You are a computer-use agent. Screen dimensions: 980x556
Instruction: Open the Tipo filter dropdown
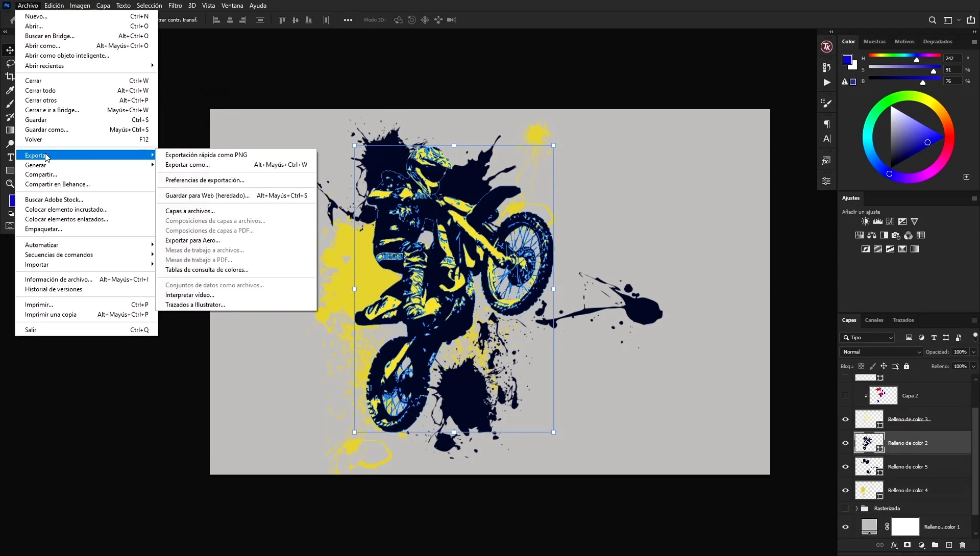(867, 338)
